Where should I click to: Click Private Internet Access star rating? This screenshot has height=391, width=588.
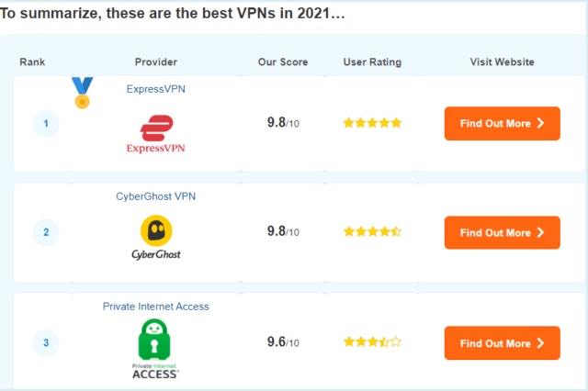(x=372, y=341)
